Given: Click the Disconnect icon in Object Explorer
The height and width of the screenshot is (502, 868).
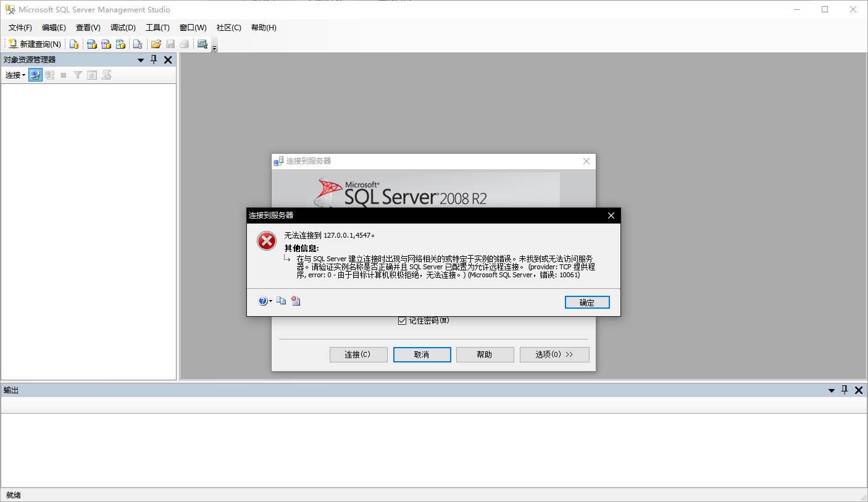Looking at the screenshot, I should click(x=49, y=75).
